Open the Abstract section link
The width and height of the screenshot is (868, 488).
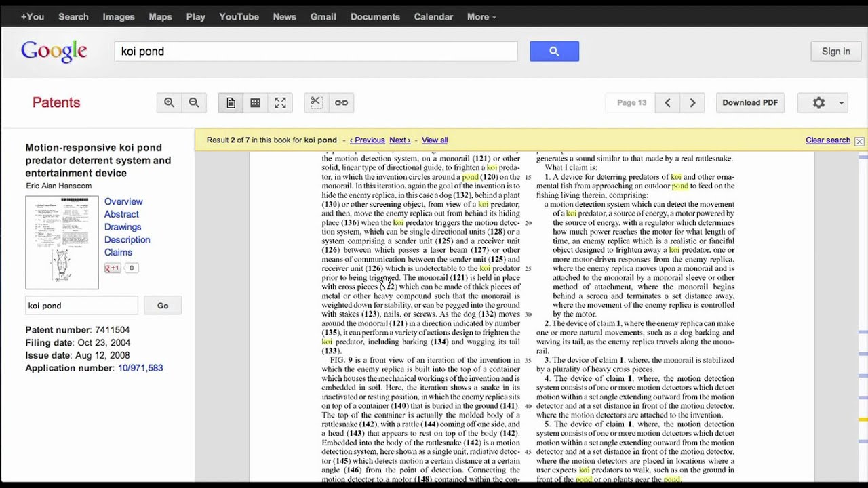pos(121,214)
